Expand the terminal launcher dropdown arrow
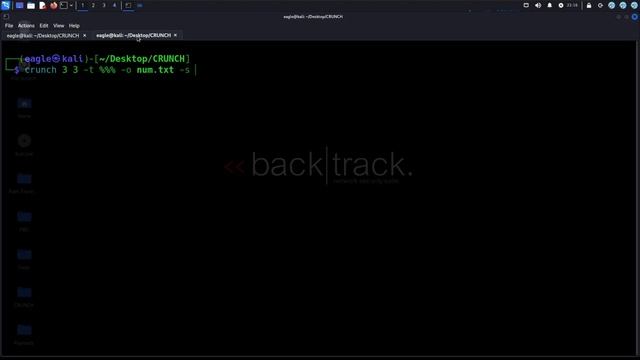This screenshot has width=640, height=360. (x=71, y=5)
